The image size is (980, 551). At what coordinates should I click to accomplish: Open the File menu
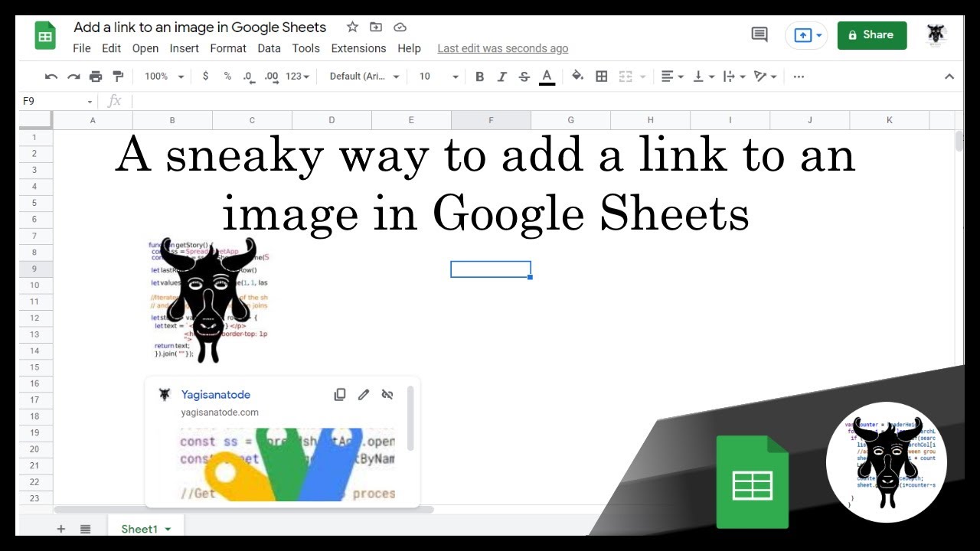coord(82,48)
